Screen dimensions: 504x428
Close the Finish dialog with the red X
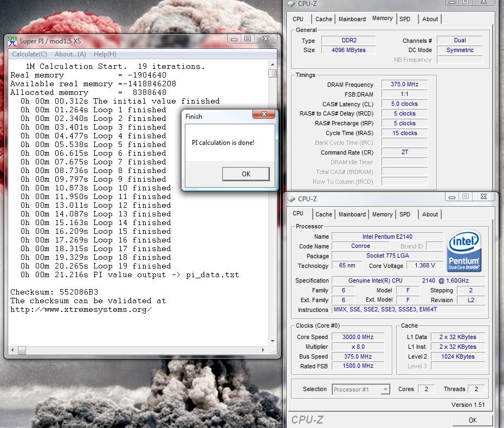264,114
